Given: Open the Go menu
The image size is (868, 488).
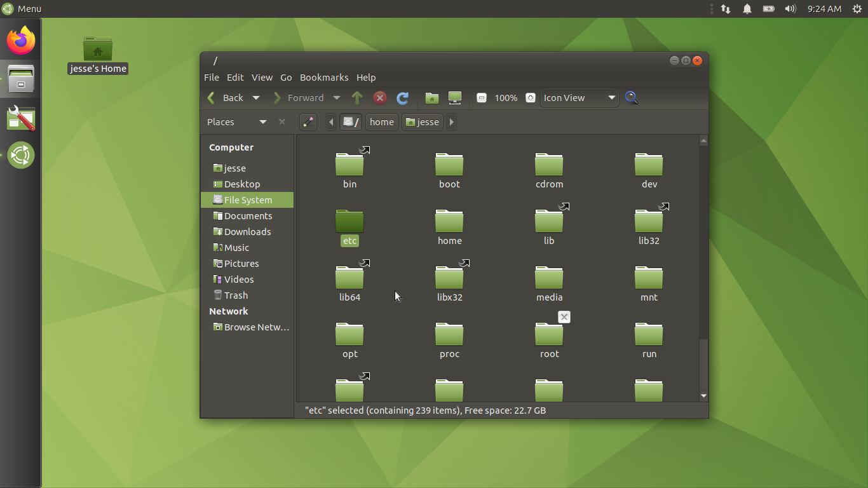Looking at the screenshot, I should pos(286,78).
